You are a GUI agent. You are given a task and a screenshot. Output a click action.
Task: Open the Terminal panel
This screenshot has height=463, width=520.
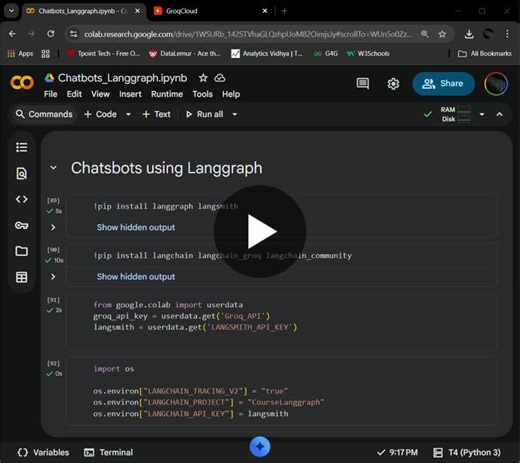coord(108,452)
